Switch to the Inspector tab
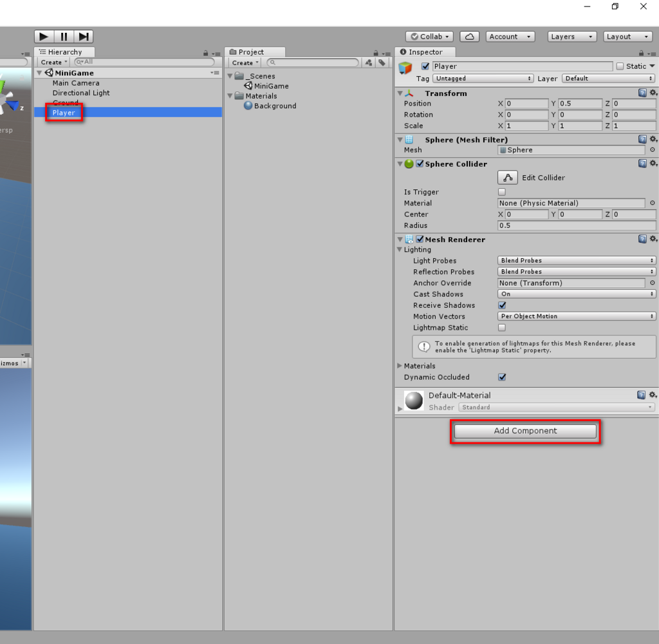 [x=425, y=52]
